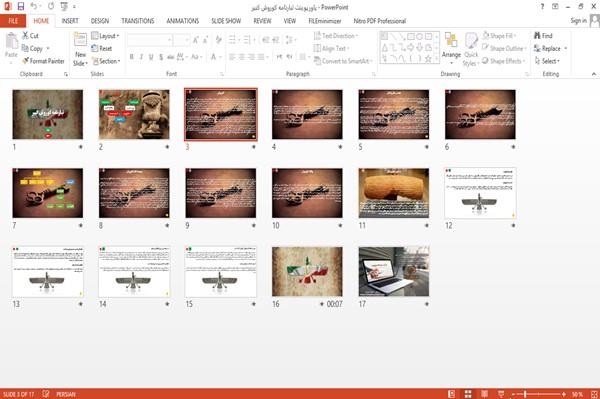Open Clipboard group dialog launcher

[x=66, y=74]
